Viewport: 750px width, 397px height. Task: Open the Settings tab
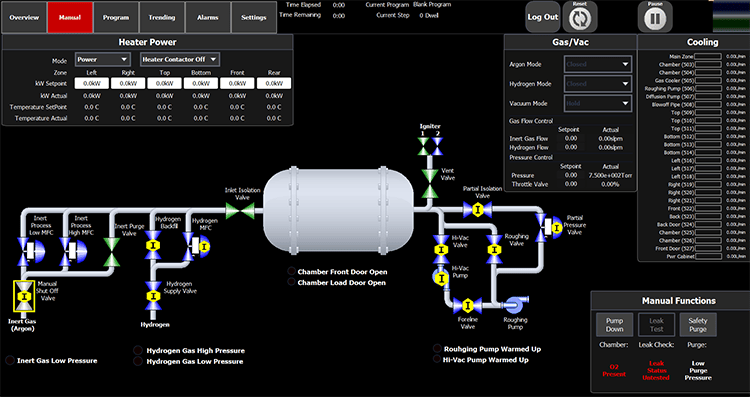click(254, 17)
